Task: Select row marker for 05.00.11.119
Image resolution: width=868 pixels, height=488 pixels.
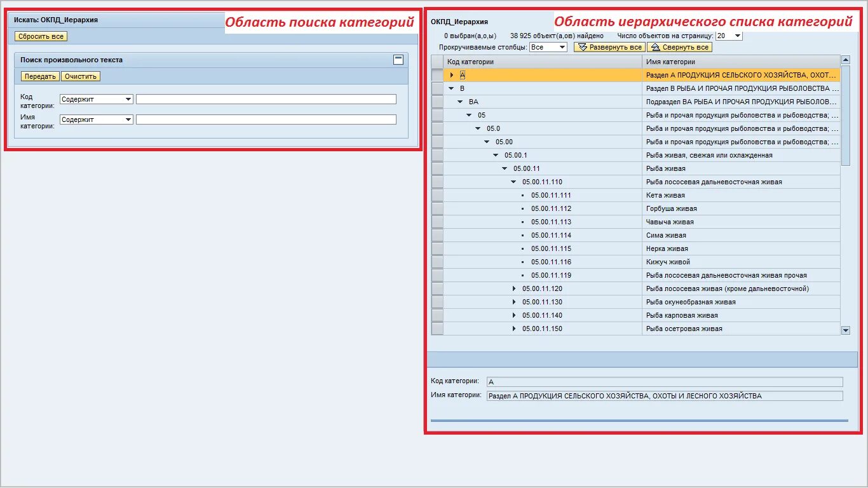Action: click(437, 275)
